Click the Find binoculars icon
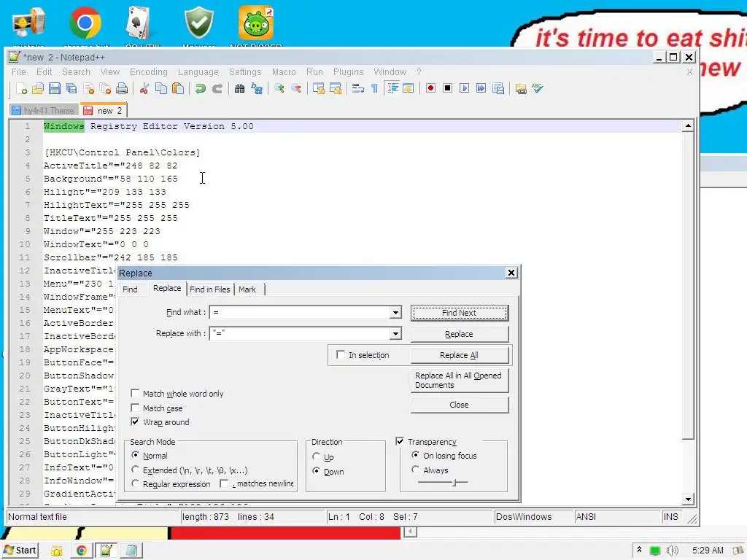The height and width of the screenshot is (560, 747). (x=239, y=88)
